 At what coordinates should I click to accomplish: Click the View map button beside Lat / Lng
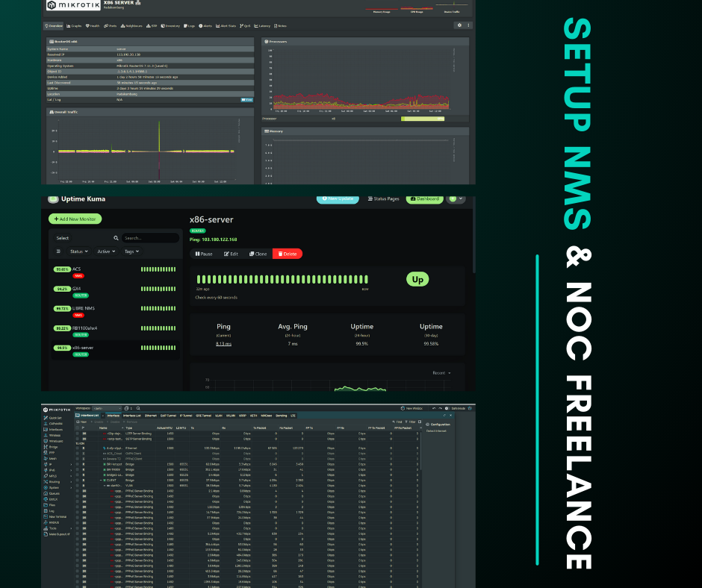point(246,99)
